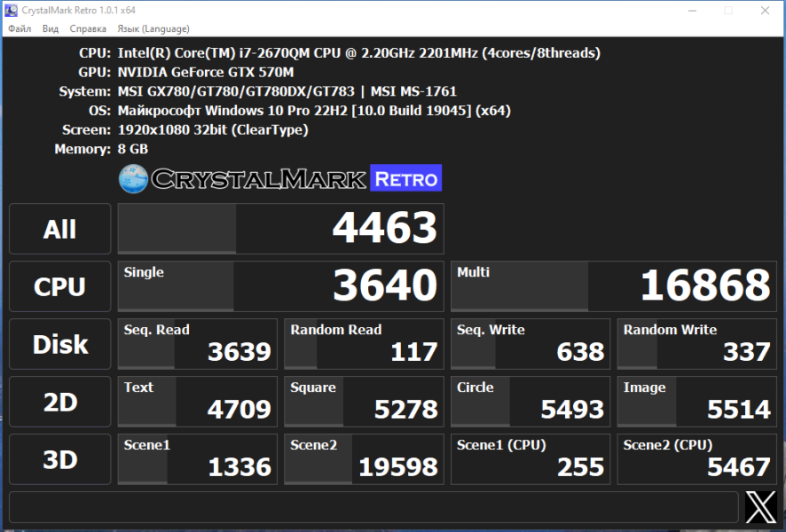Open the Файл menu
Viewport: 786px width, 532px height.
[x=20, y=28]
